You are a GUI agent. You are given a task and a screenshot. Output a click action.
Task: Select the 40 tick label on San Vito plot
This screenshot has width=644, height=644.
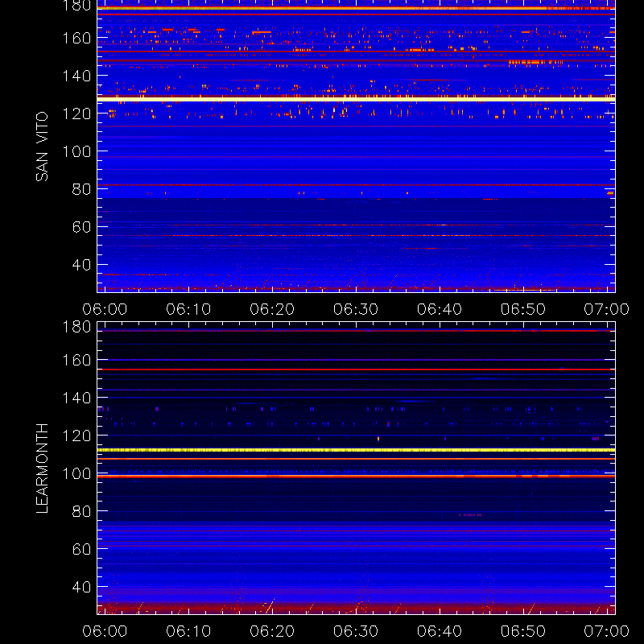81,265
